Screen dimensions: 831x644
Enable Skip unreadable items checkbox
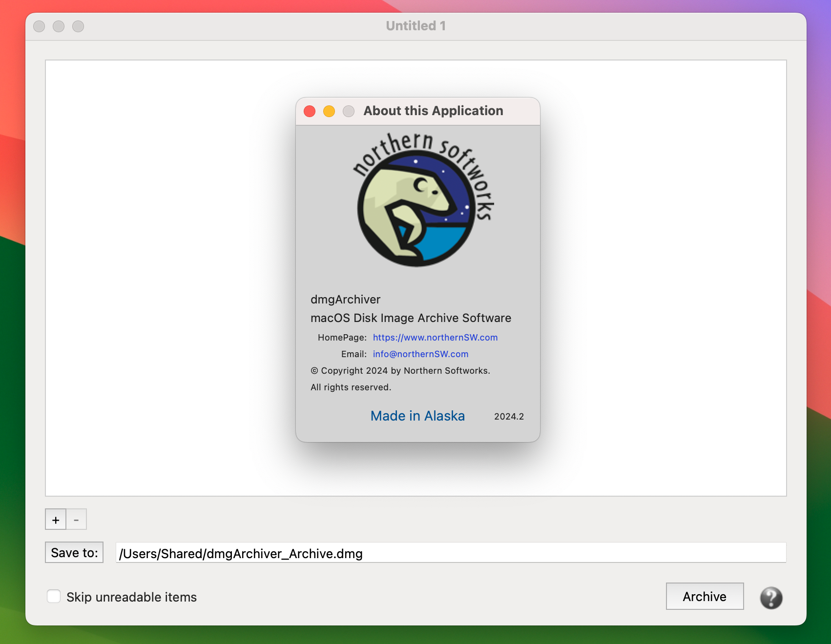[x=54, y=596]
